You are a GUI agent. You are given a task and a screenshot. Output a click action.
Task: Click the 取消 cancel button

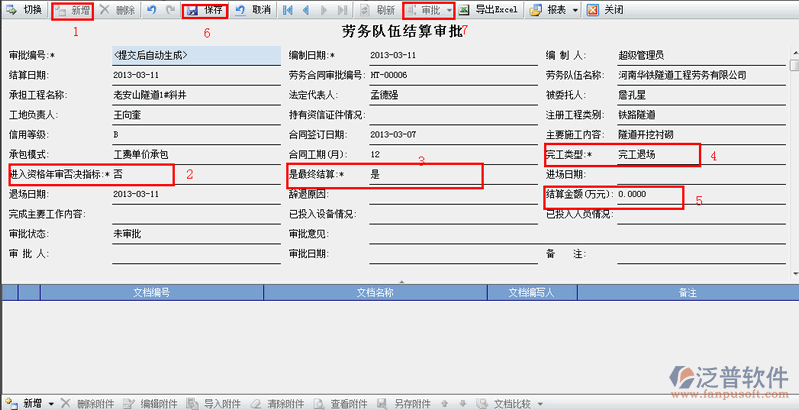253,10
